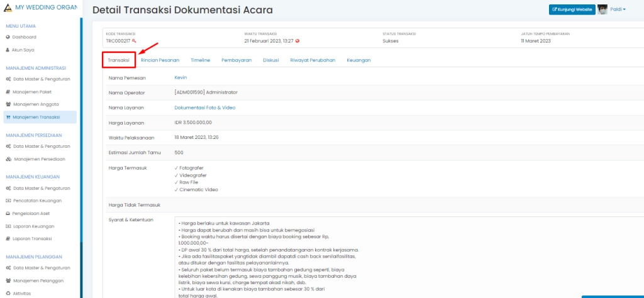Screen dimensions: 644x298
Task: Open Data Master & Pengaturan under Manajemen Administrasi
Action: pyautogui.click(x=42, y=79)
